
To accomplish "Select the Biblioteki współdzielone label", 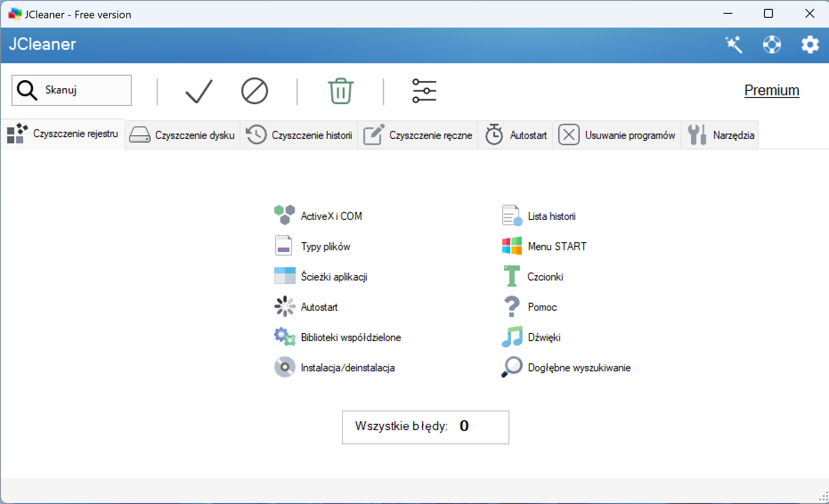I will [x=351, y=337].
